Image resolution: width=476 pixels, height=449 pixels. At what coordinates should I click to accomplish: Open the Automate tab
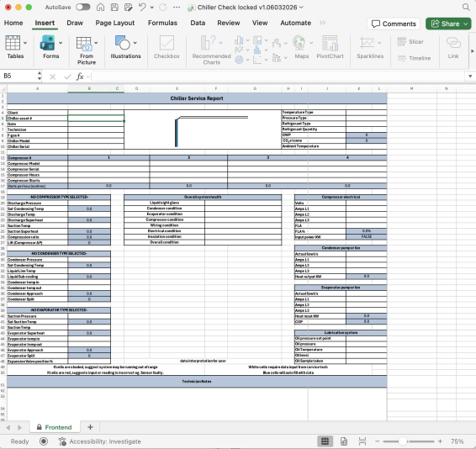tap(295, 23)
